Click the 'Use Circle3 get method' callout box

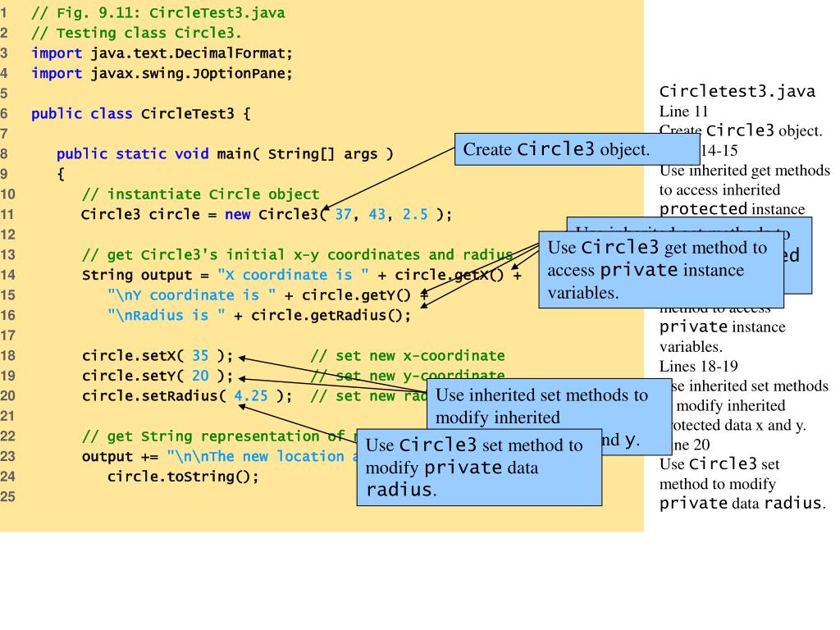661,269
